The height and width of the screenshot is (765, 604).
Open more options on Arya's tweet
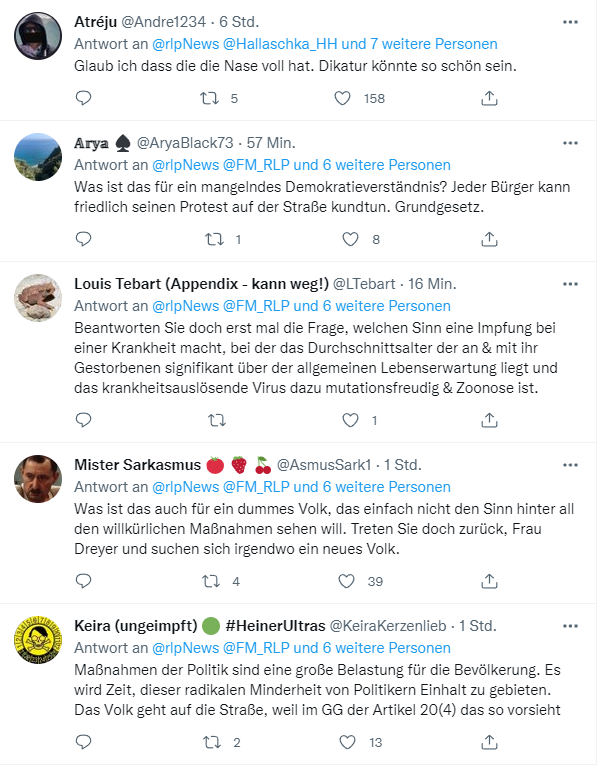tap(570, 143)
